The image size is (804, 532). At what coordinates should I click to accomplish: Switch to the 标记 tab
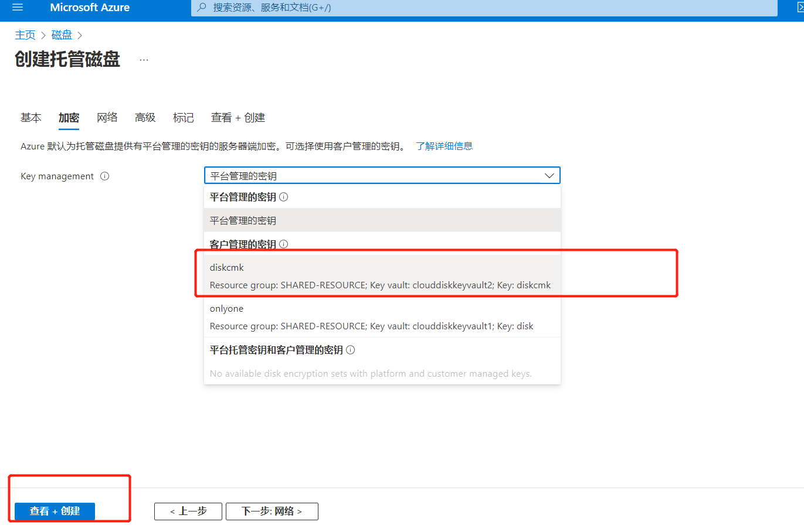tap(183, 117)
